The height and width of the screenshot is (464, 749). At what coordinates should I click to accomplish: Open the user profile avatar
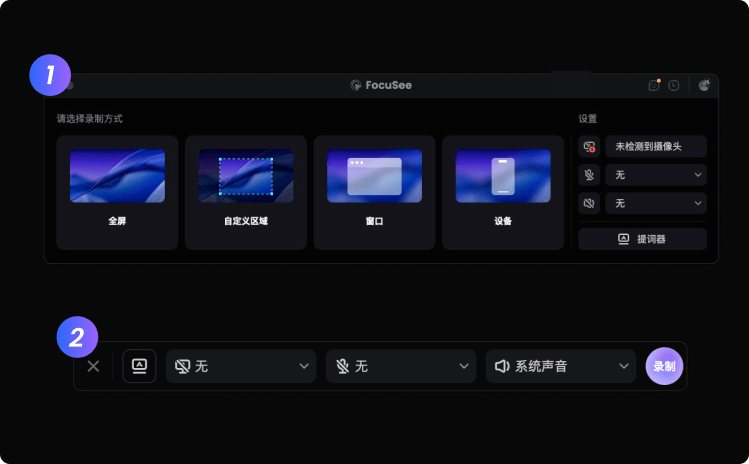click(704, 85)
